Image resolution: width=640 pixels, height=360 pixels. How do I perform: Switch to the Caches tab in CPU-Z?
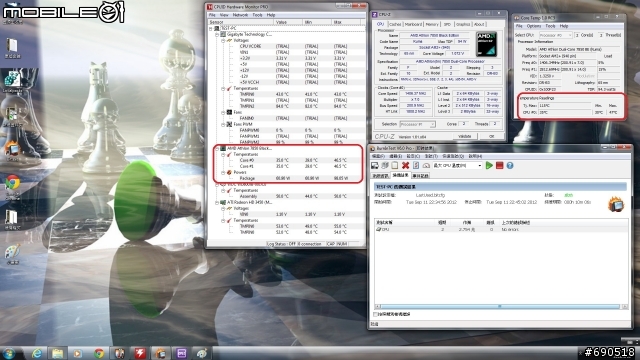pyautogui.click(x=395, y=24)
